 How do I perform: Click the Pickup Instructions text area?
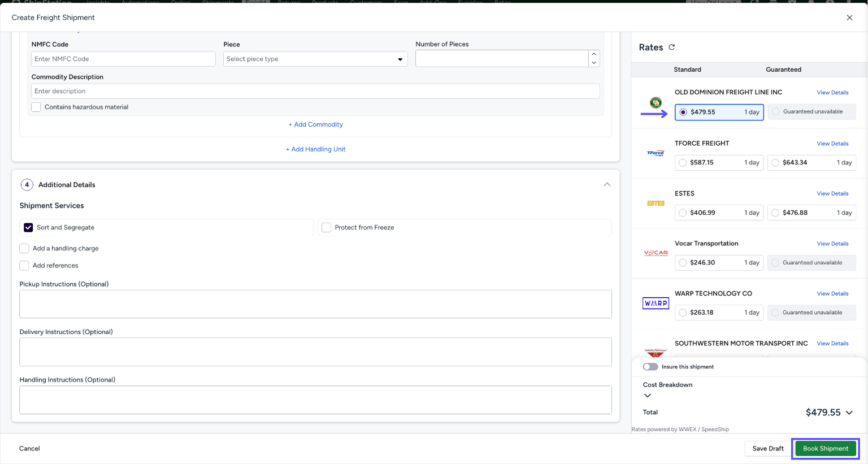[x=315, y=304]
